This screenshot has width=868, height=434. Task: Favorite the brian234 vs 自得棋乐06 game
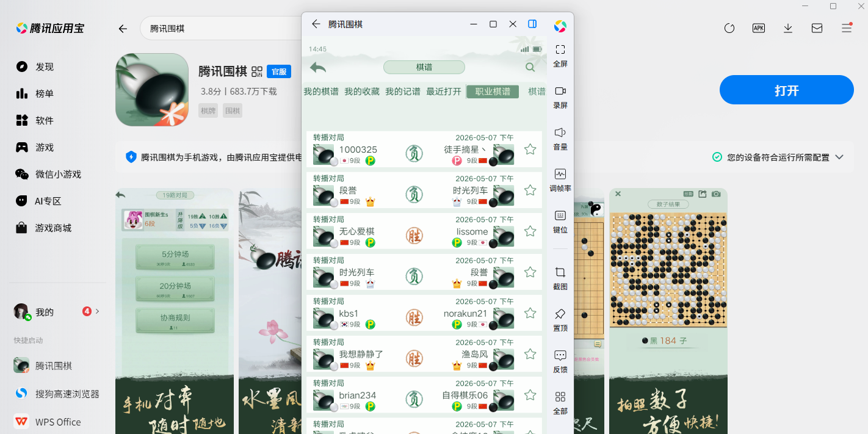[530, 395]
